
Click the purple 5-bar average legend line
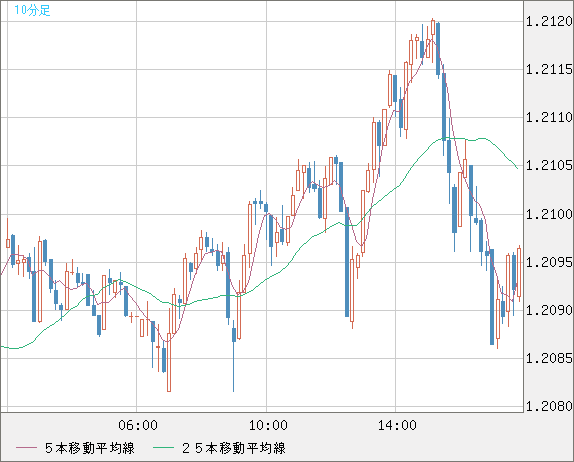pos(26,448)
